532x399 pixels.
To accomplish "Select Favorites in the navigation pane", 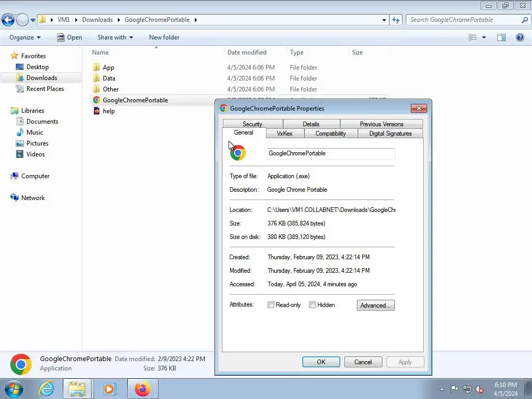I will point(33,56).
